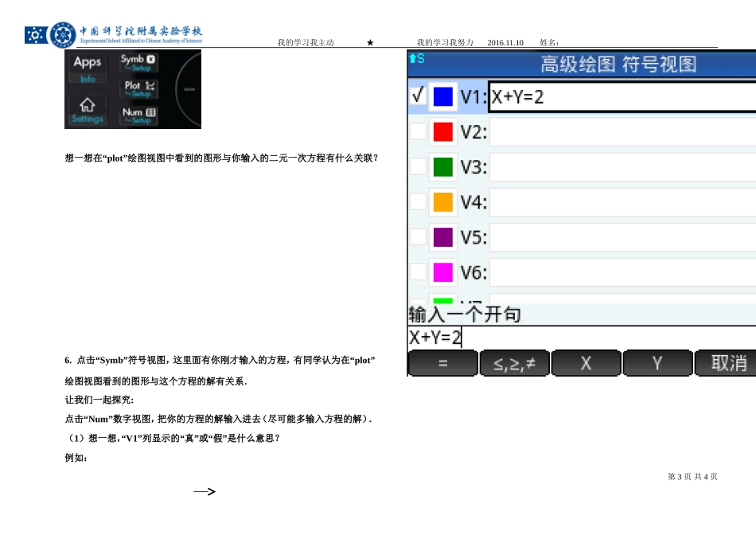The width and height of the screenshot is (756, 535).
Task: Check the V5 equation checkbox
Action: coord(418,237)
